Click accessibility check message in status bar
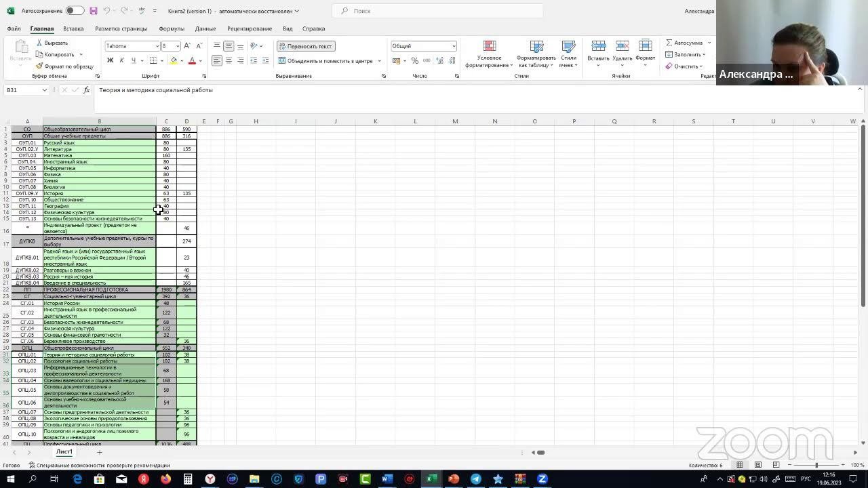Screen dimensions: 868x488 click(x=99, y=465)
